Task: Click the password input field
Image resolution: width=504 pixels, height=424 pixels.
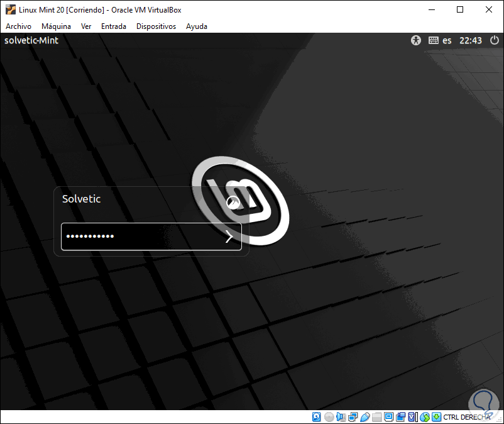Action: 151,237
